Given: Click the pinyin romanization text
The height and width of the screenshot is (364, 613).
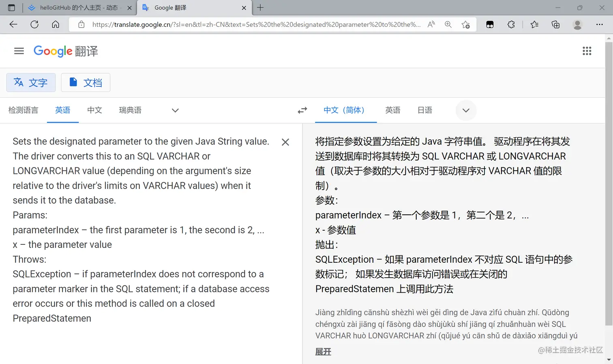Looking at the screenshot, I should [x=446, y=324].
